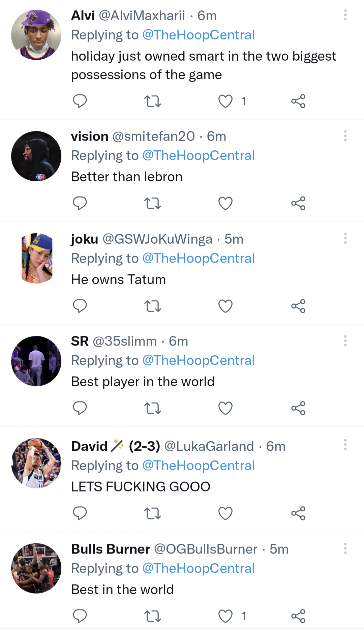View David's profile avatar
The height and width of the screenshot is (630, 364).
point(36,463)
